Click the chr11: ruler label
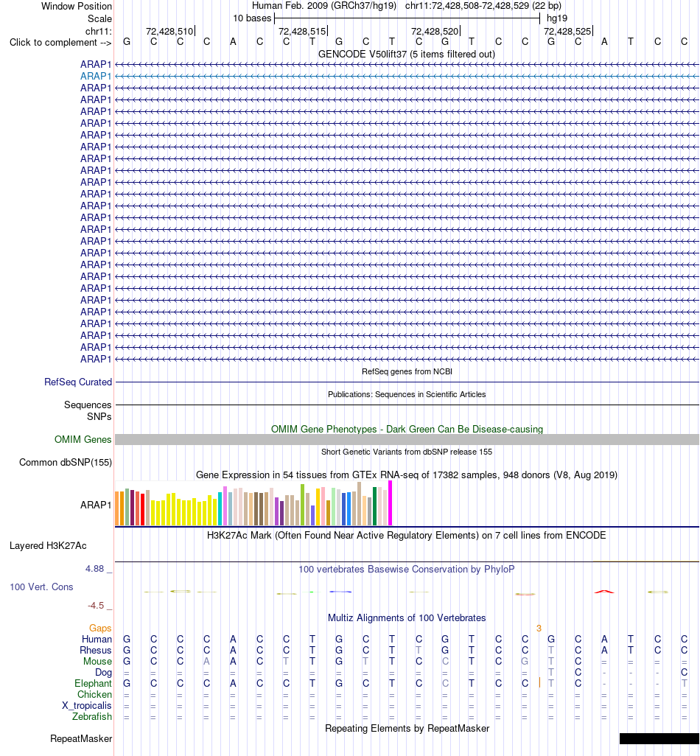 (98, 32)
